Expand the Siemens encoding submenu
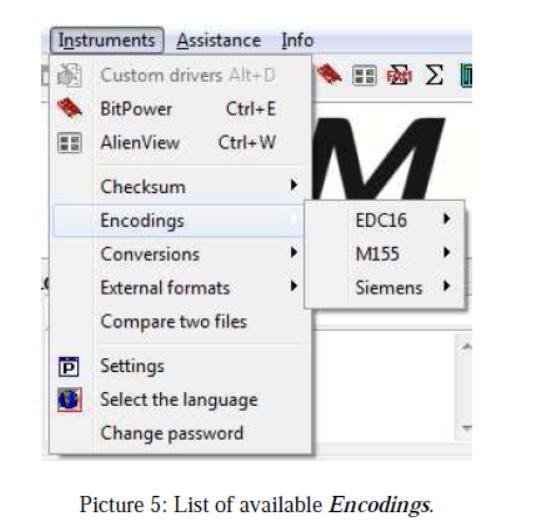 385,287
